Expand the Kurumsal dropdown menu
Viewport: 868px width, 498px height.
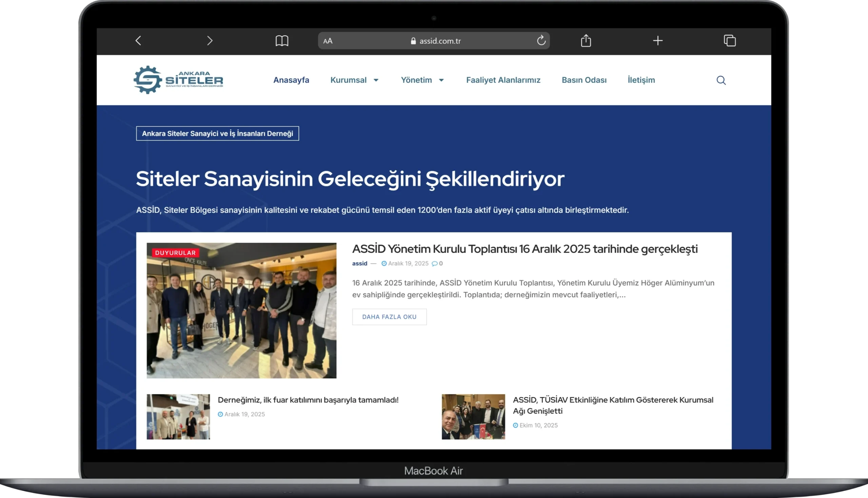(354, 80)
